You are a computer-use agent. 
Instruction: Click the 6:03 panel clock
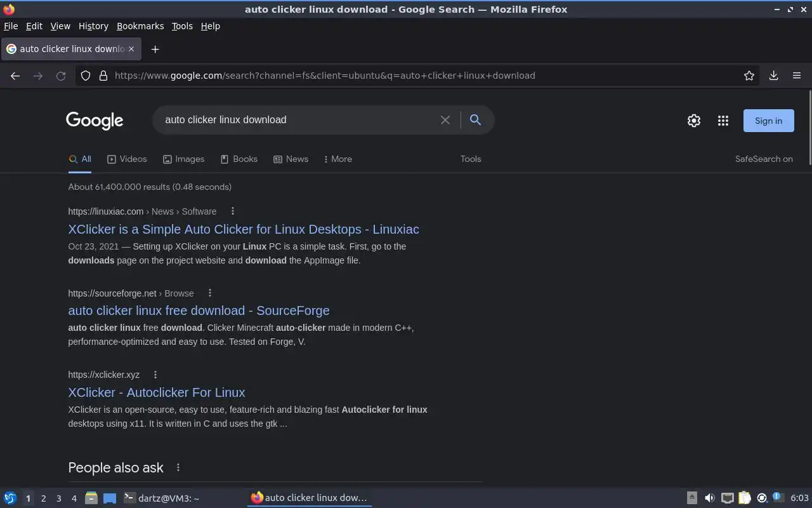coord(799,498)
